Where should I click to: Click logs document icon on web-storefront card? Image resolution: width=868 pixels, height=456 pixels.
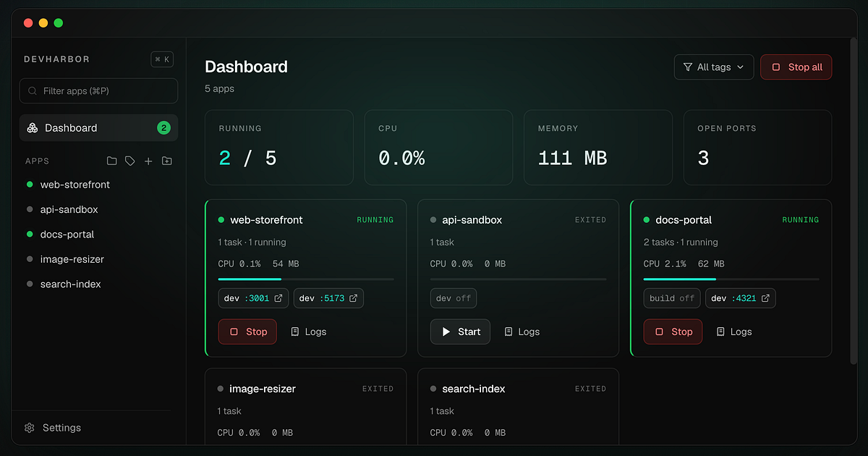[x=295, y=332]
